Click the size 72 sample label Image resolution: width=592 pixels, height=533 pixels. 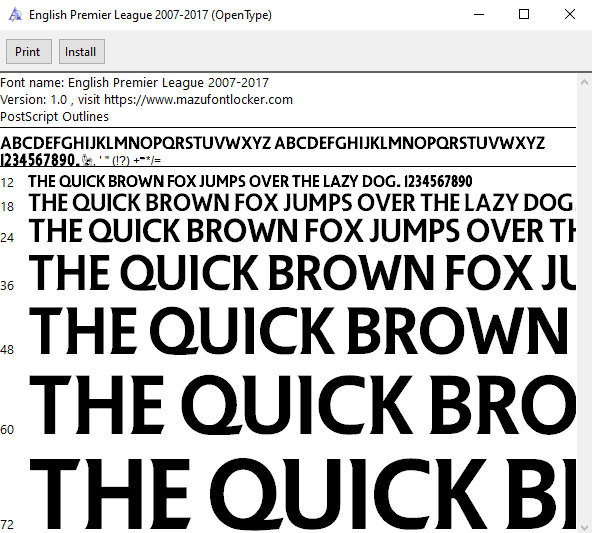pos(7,525)
